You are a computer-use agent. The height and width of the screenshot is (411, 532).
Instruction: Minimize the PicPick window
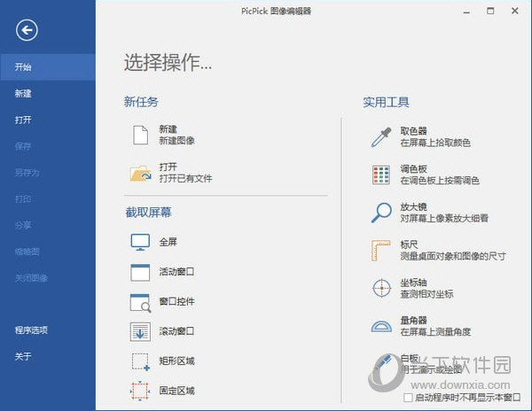tap(467, 12)
